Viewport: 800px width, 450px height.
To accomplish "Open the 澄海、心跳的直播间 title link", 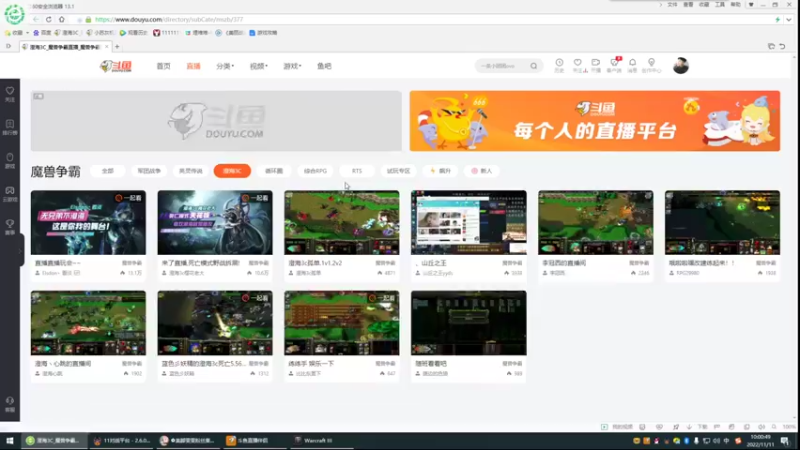I will (x=63, y=364).
